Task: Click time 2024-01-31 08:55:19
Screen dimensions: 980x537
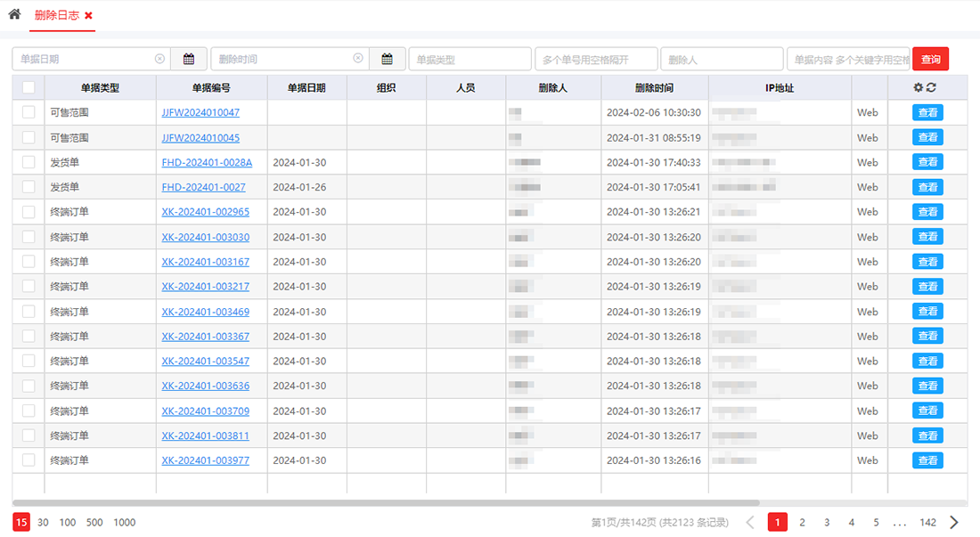Action: click(654, 137)
